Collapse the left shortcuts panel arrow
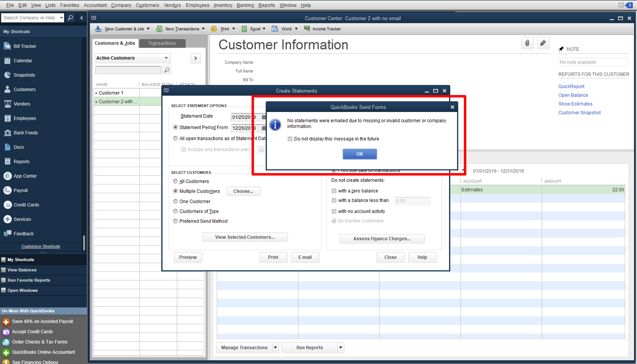 pyautogui.click(x=82, y=18)
